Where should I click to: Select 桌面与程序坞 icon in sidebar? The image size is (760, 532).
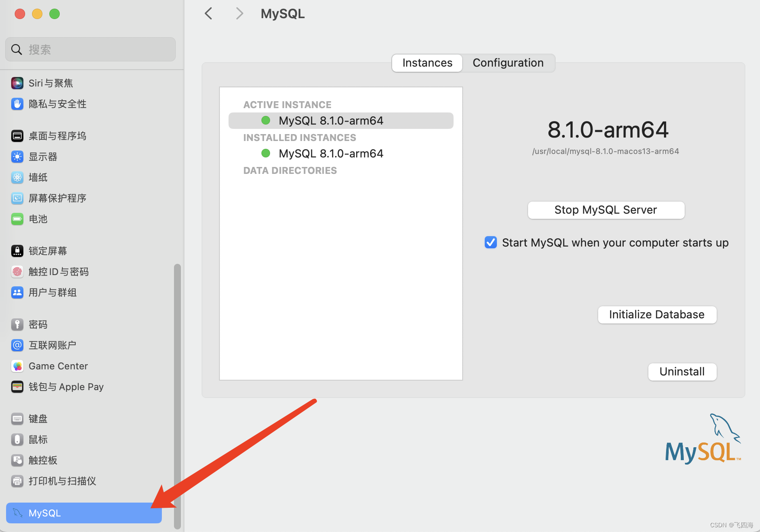pyautogui.click(x=17, y=136)
